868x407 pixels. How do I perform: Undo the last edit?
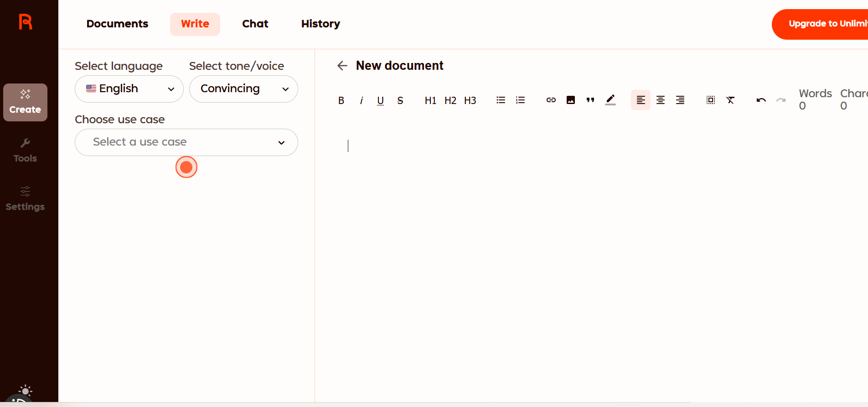coord(761,100)
